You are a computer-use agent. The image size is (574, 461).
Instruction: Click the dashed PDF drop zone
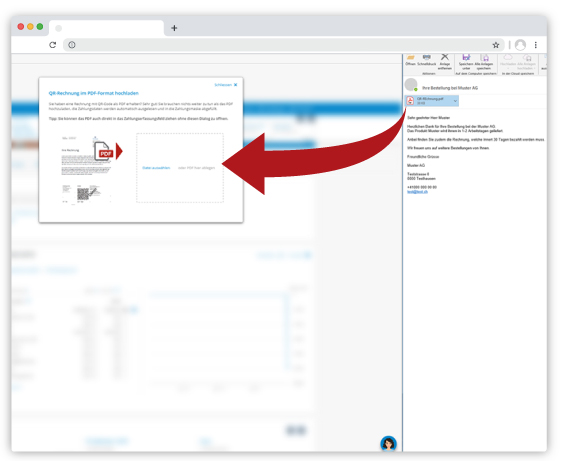coord(180,168)
